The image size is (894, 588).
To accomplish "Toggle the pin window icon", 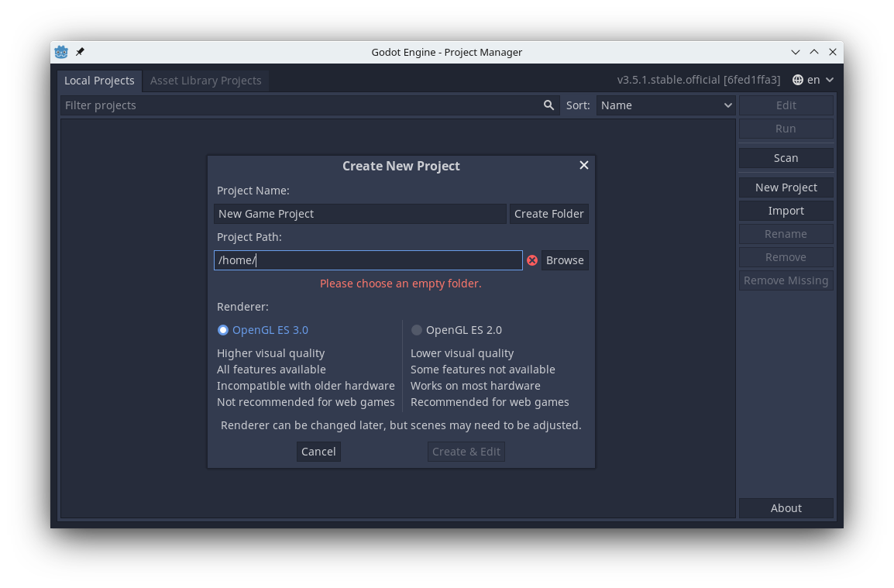I will (x=80, y=52).
